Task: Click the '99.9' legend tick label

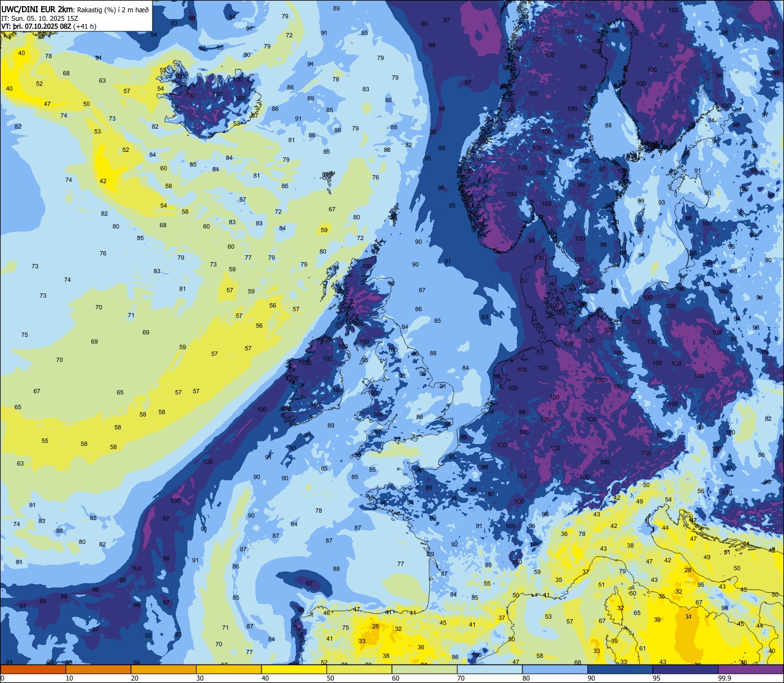Action: [725, 679]
